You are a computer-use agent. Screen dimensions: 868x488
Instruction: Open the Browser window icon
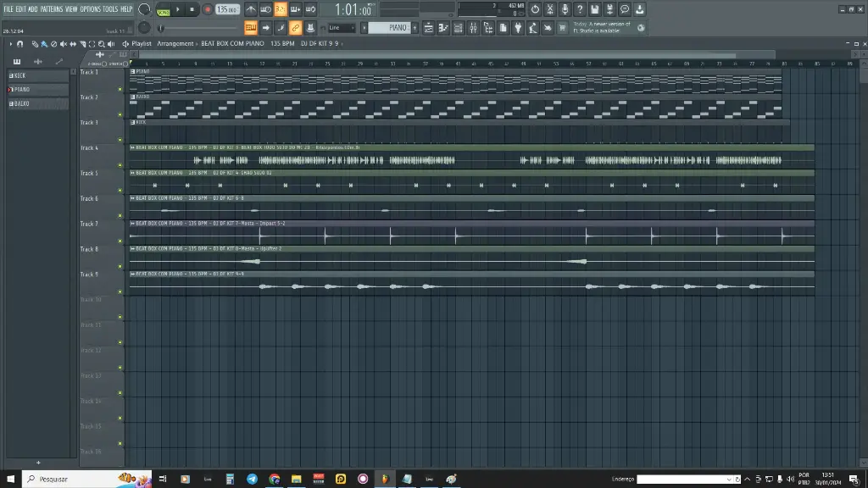coord(488,28)
